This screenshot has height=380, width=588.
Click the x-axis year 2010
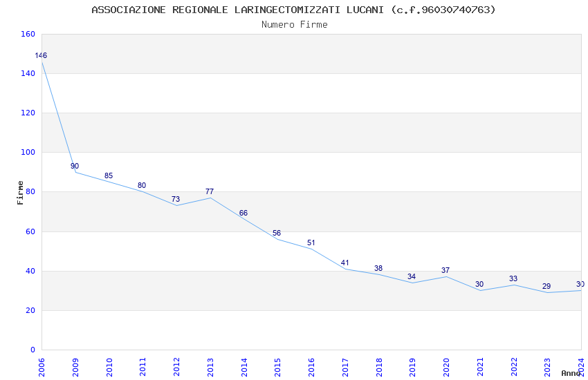coord(109,367)
